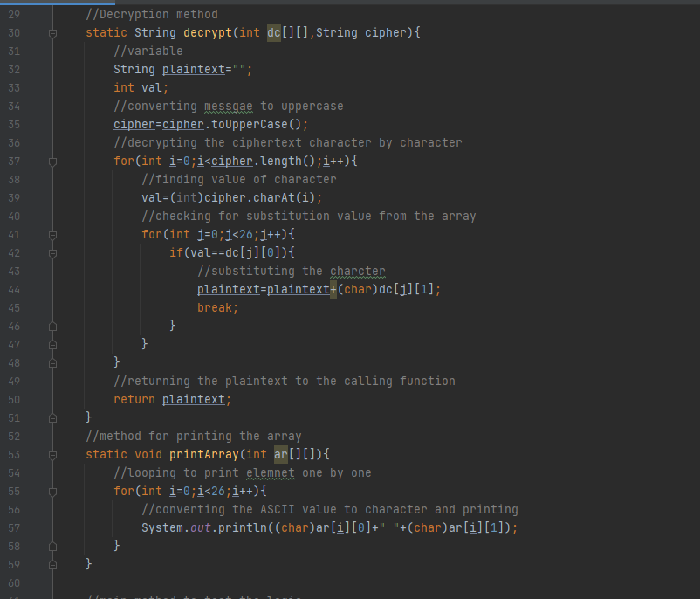This screenshot has height=599, width=700.
Task: Collapse the printArray method using its fold arrow
Action: coord(52,454)
